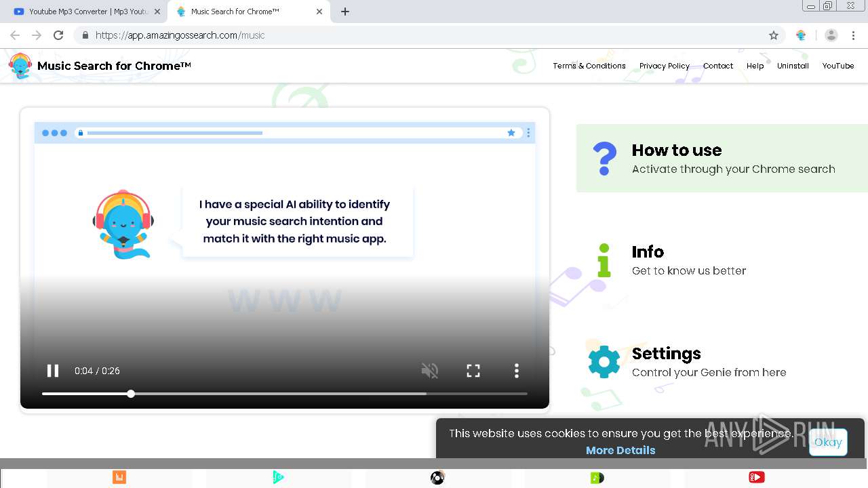The height and width of the screenshot is (488, 868).
Task: Click the genie mascot in video
Action: click(123, 224)
